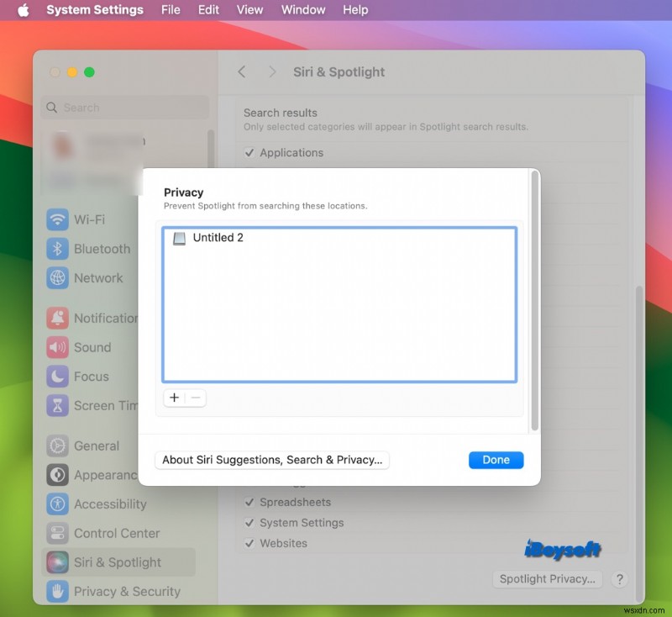The height and width of the screenshot is (617, 672).
Task: Click the Control Center icon
Action: [x=57, y=534]
